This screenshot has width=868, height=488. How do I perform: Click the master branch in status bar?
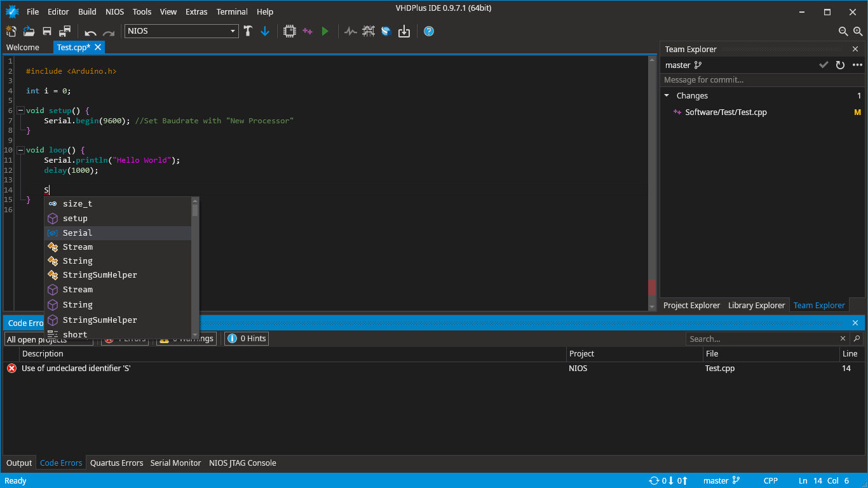point(721,480)
